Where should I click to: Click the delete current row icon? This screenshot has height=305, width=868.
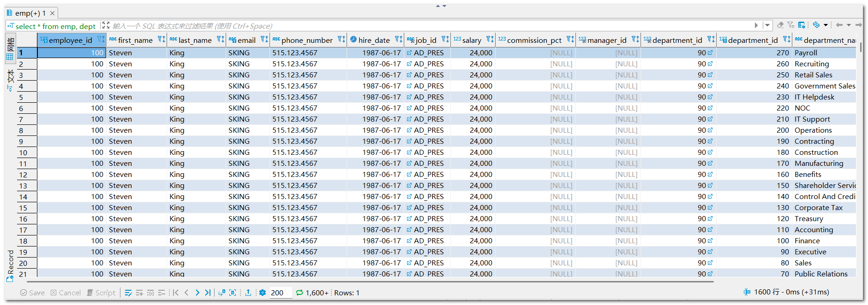click(x=162, y=293)
